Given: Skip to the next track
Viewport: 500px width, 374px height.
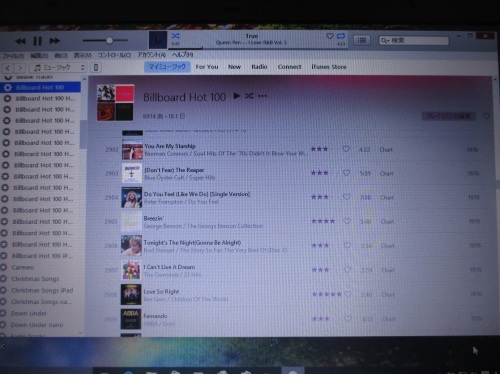Looking at the screenshot, I should pos(55,41).
